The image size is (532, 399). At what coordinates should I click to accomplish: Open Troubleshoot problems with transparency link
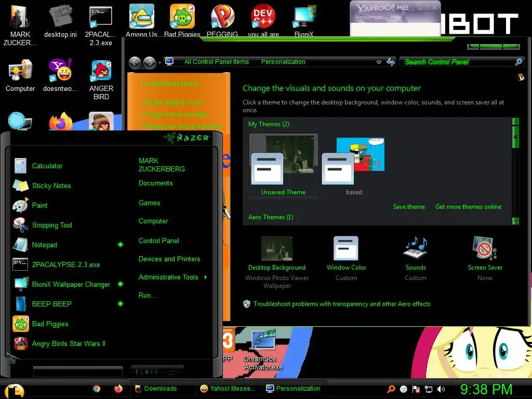coord(342,304)
